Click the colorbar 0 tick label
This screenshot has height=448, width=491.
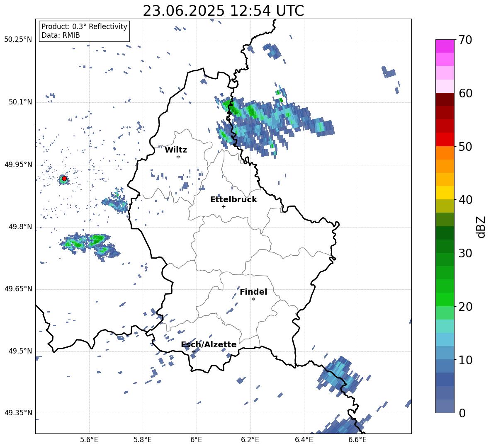click(462, 413)
